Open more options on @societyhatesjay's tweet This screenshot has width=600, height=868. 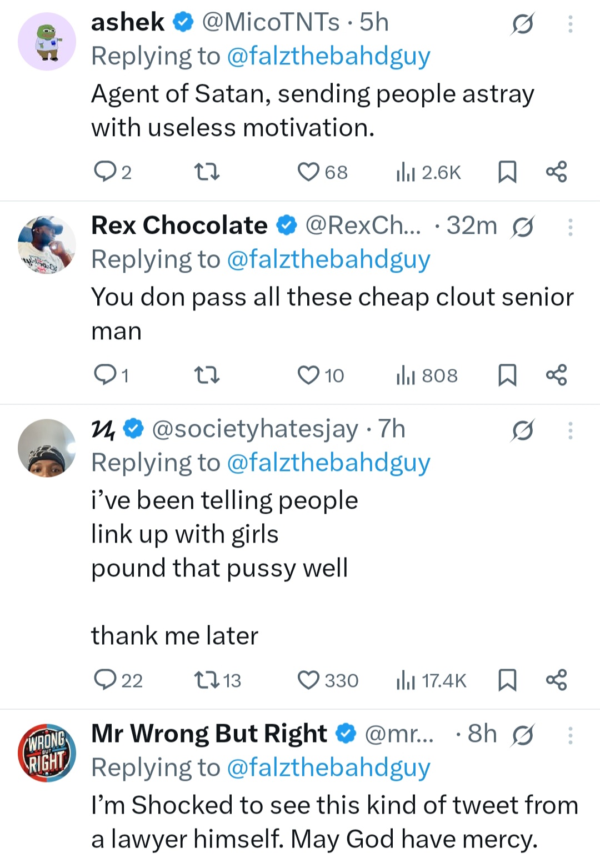tap(570, 430)
